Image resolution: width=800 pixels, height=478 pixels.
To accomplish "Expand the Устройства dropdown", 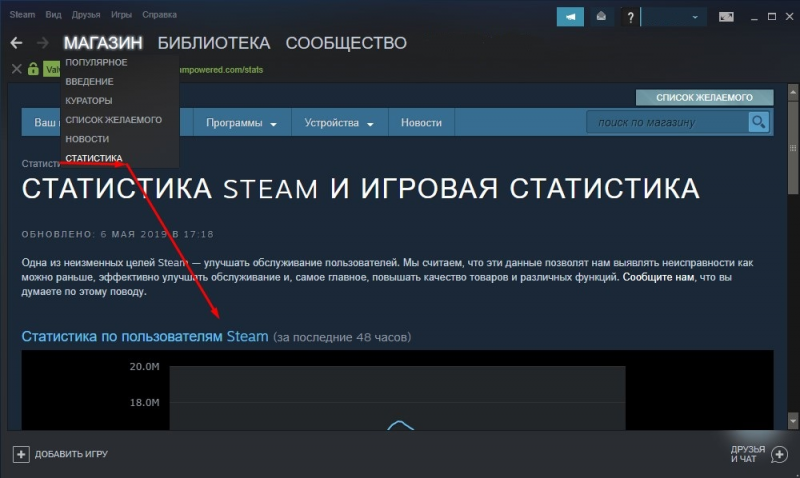I will coord(339,123).
